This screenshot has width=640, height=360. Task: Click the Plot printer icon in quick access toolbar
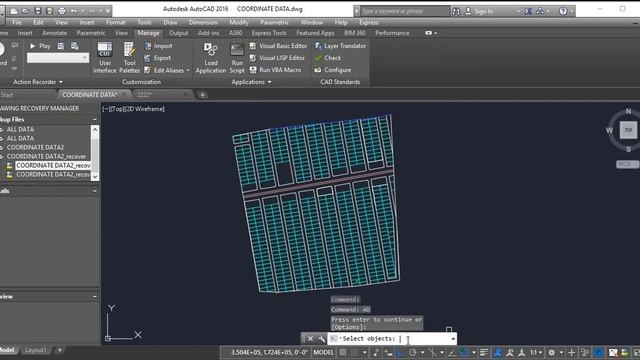(x=62, y=11)
